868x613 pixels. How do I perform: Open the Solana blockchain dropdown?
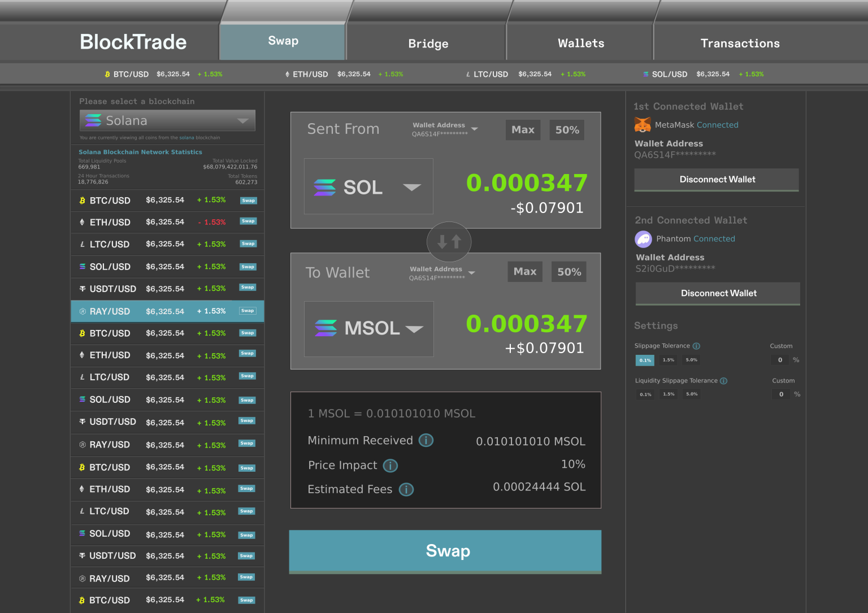(167, 120)
